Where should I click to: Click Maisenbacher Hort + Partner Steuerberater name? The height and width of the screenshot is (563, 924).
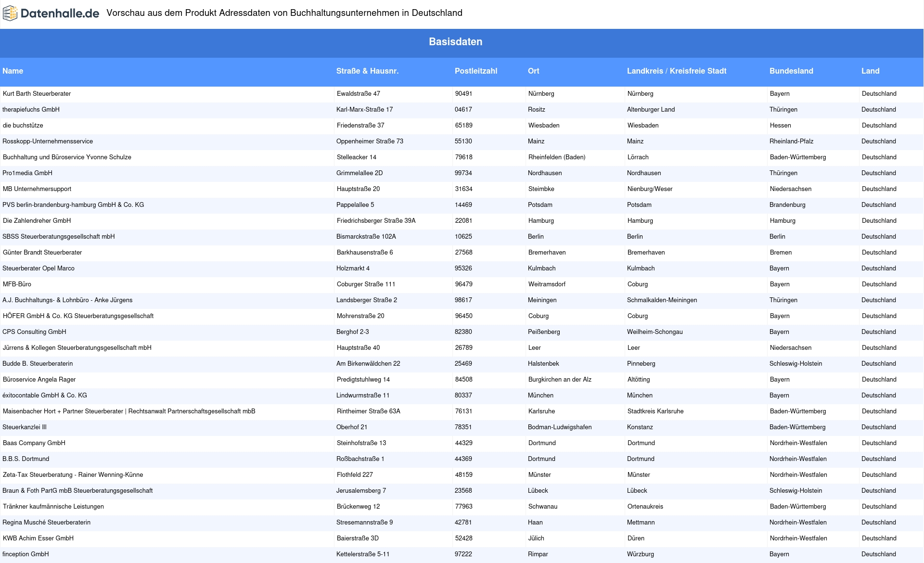click(x=129, y=411)
